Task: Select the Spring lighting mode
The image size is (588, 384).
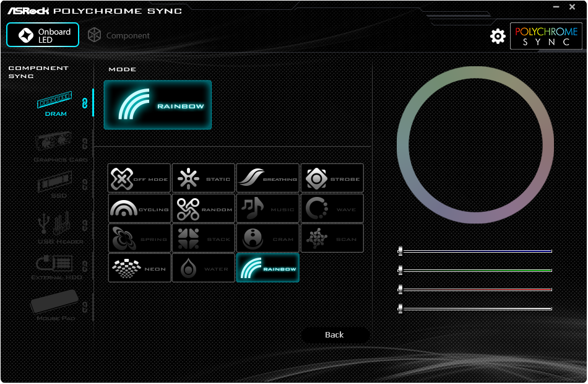Action: pos(139,238)
